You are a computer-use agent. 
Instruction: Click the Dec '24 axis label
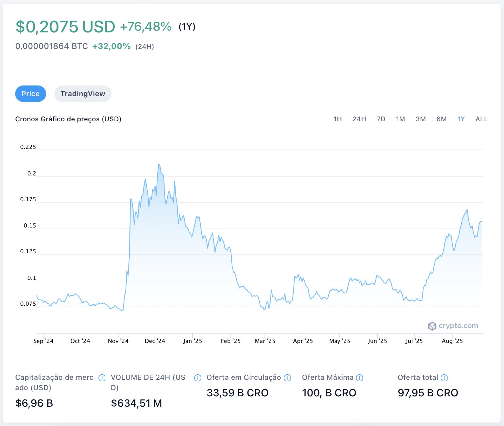click(x=155, y=341)
